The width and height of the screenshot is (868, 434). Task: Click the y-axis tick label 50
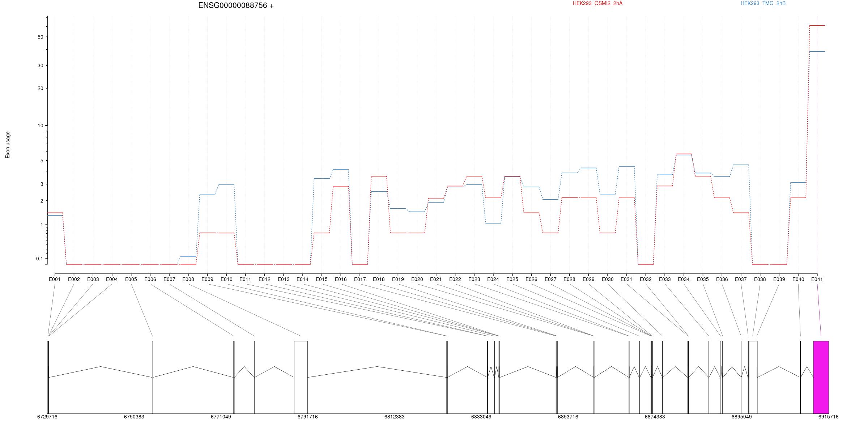tap(40, 37)
